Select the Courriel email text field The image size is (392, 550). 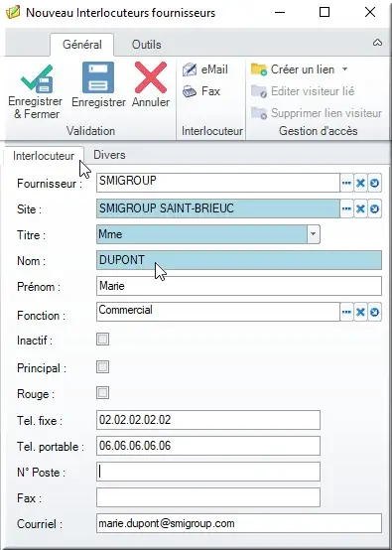click(x=239, y=524)
